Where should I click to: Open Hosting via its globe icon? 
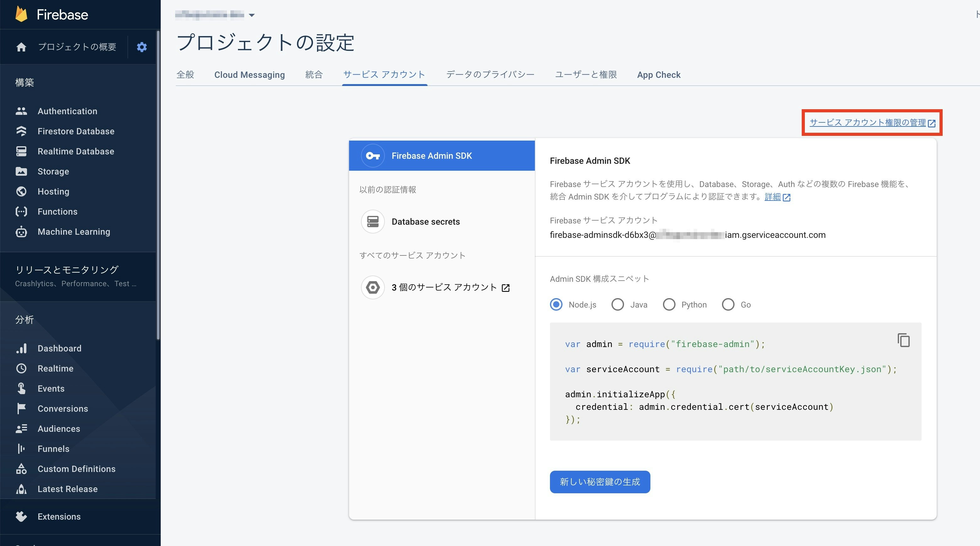click(21, 191)
